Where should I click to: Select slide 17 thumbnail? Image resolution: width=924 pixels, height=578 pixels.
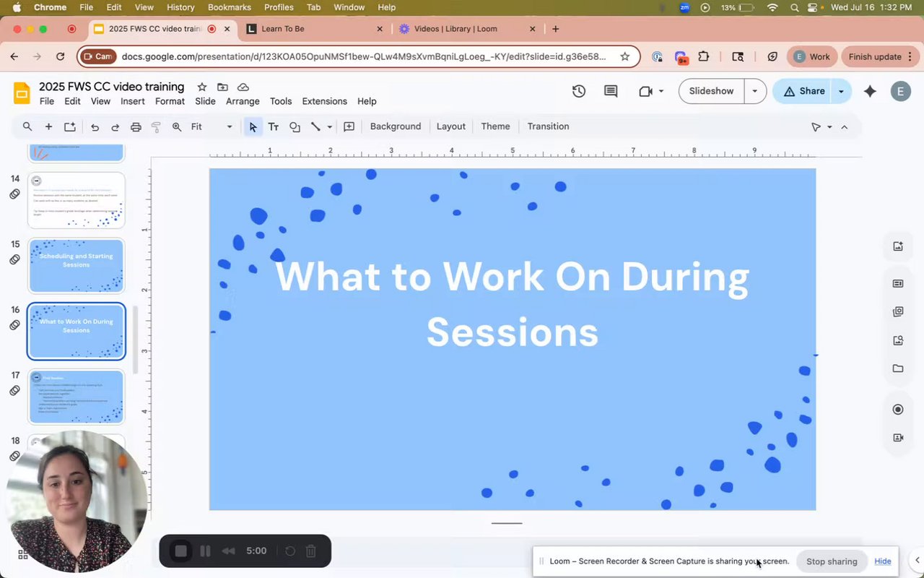(x=77, y=397)
